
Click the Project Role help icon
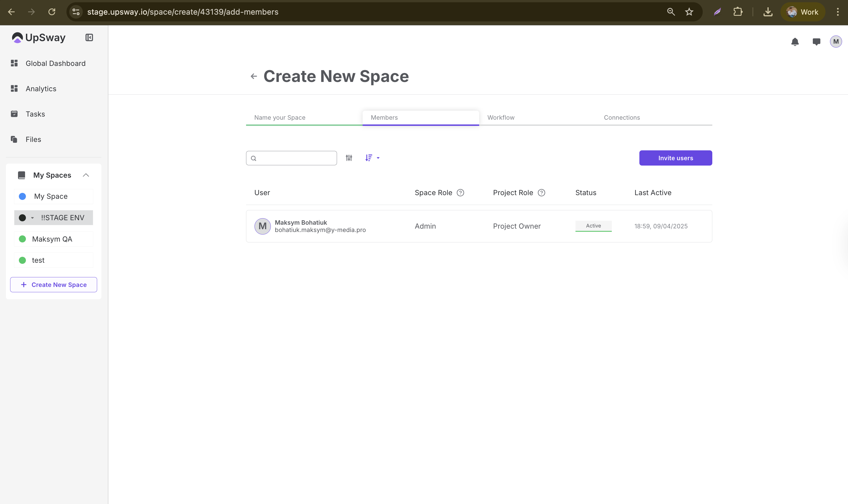click(x=541, y=193)
